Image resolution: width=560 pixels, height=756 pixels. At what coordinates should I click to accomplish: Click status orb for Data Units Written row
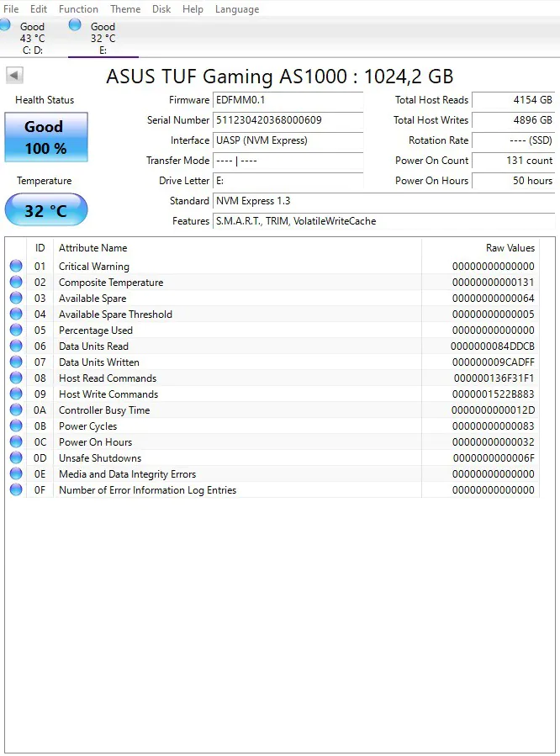pyautogui.click(x=16, y=362)
